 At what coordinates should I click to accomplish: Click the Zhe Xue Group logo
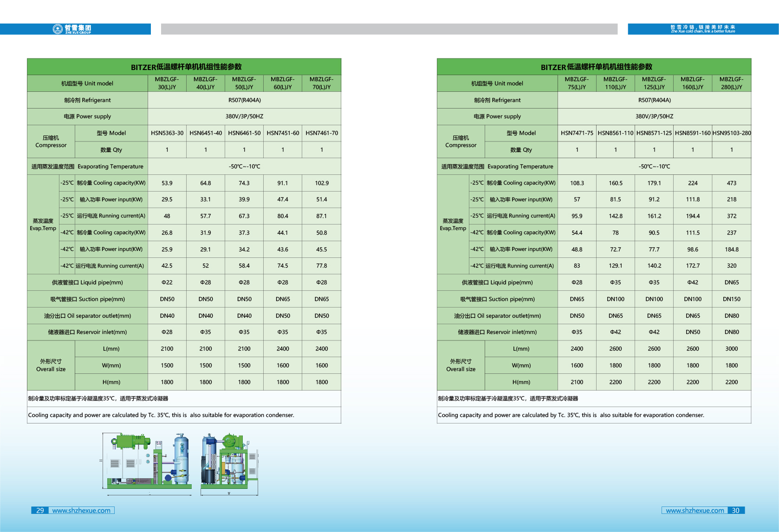[72, 29]
